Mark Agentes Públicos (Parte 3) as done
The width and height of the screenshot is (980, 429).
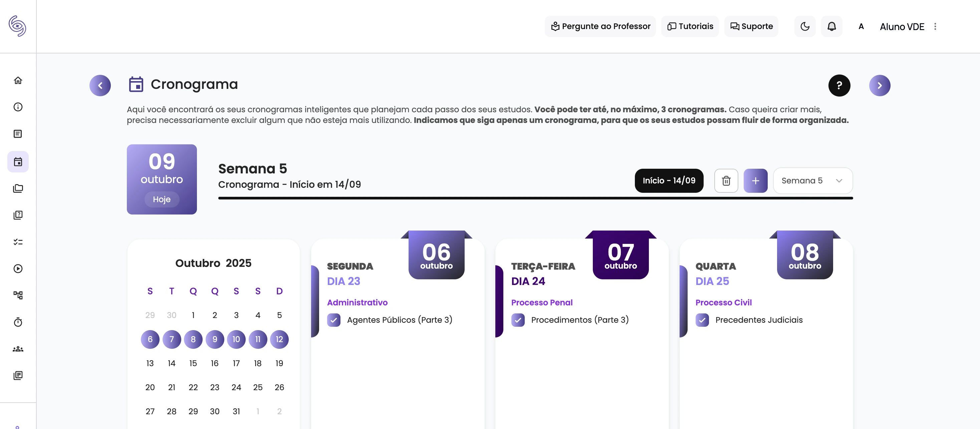pos(334,320)
